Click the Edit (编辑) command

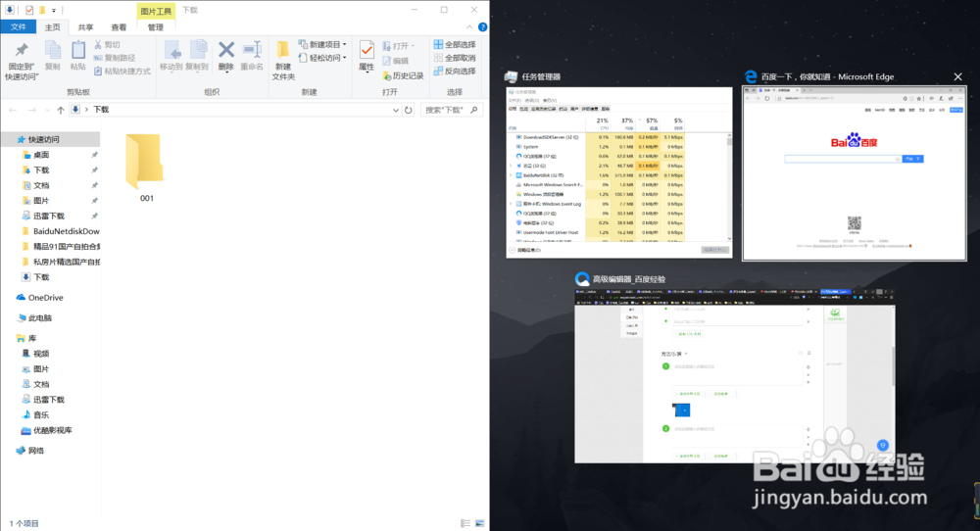395,61
